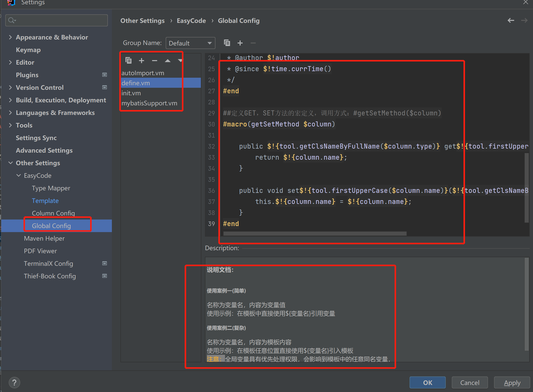Open the Maven Helper settings page

pos(44,238)
